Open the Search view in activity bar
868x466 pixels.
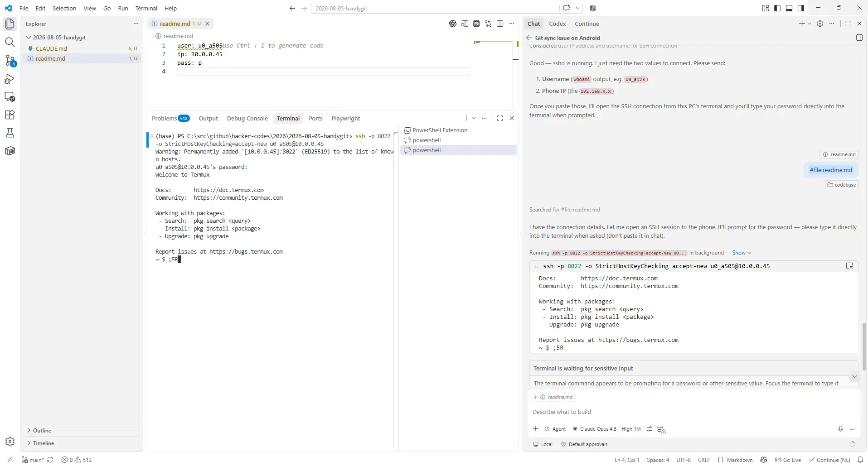[10, 42]
